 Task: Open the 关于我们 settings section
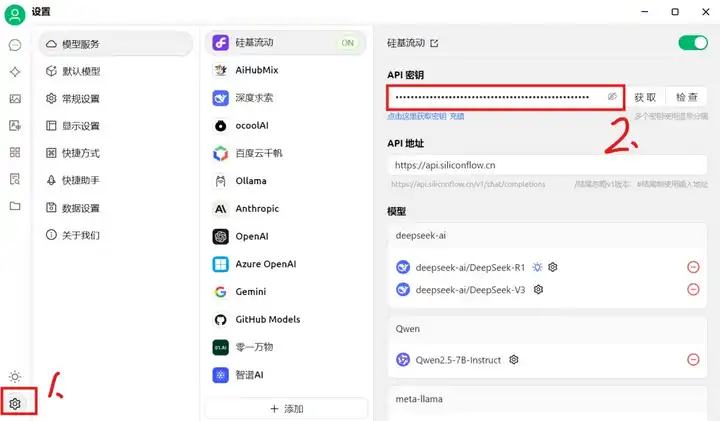[x=116, y=235]
